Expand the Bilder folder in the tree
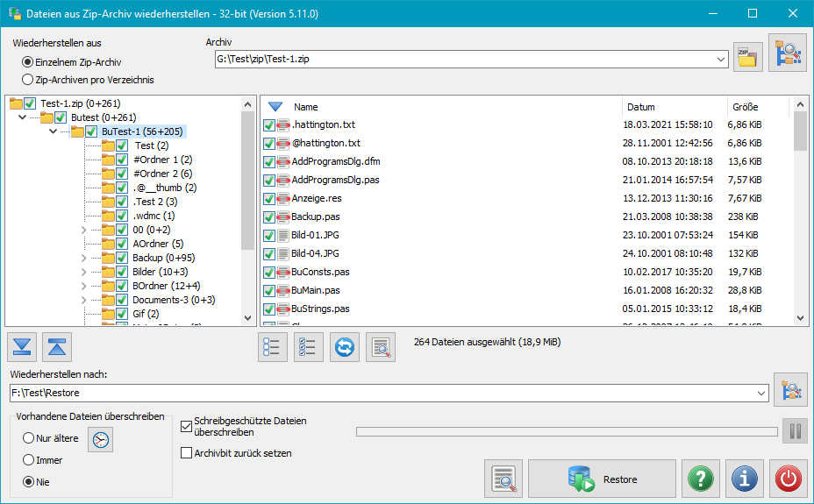 (x=84, y=272)
